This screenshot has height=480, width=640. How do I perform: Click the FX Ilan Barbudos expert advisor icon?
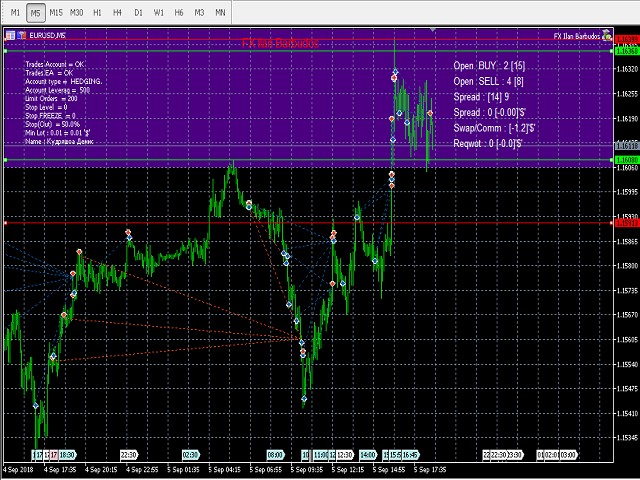[x=608, y=35]
